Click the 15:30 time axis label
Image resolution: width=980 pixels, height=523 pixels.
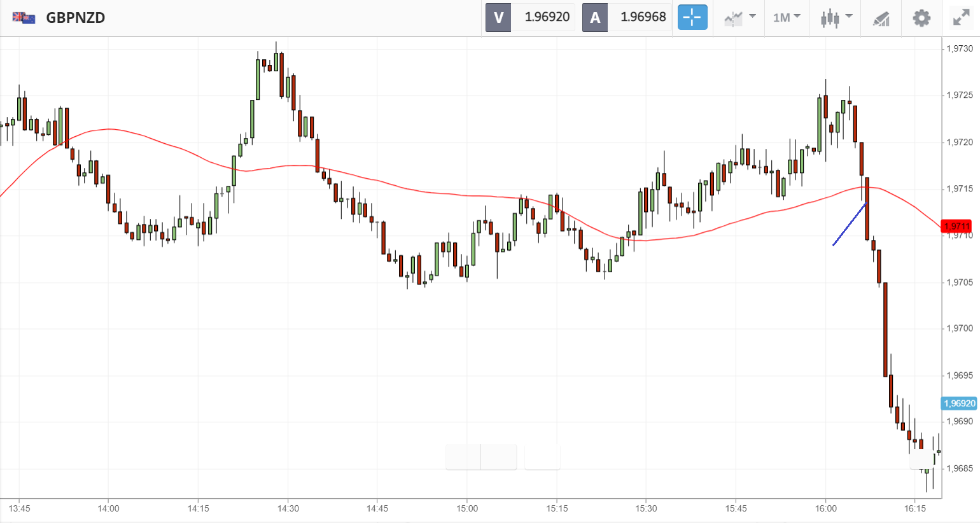[646, 508]
